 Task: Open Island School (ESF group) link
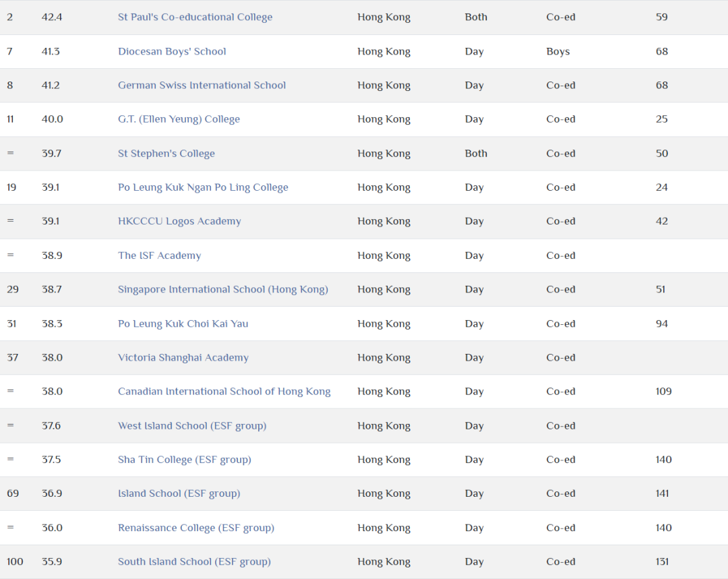click(x=179, y=493)
